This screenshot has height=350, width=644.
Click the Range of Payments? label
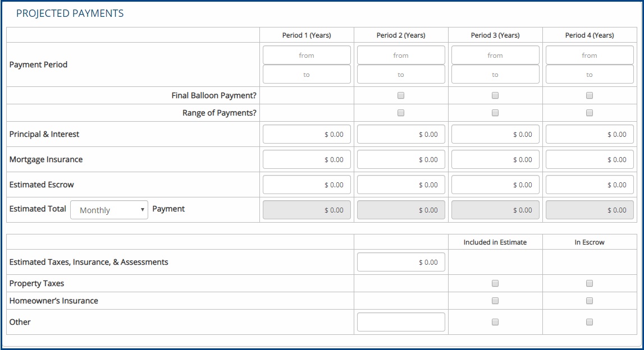[220, 113]
